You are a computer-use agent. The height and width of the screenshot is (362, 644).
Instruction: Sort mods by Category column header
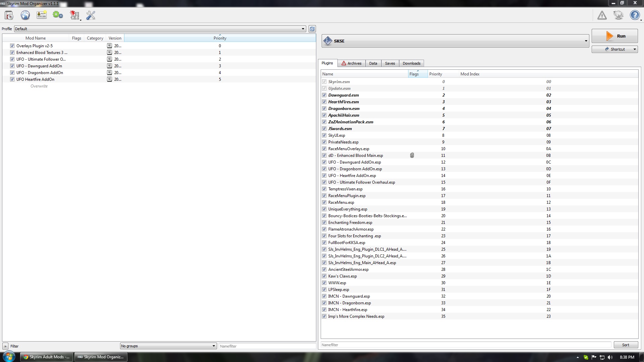click(x=95, y=38)
